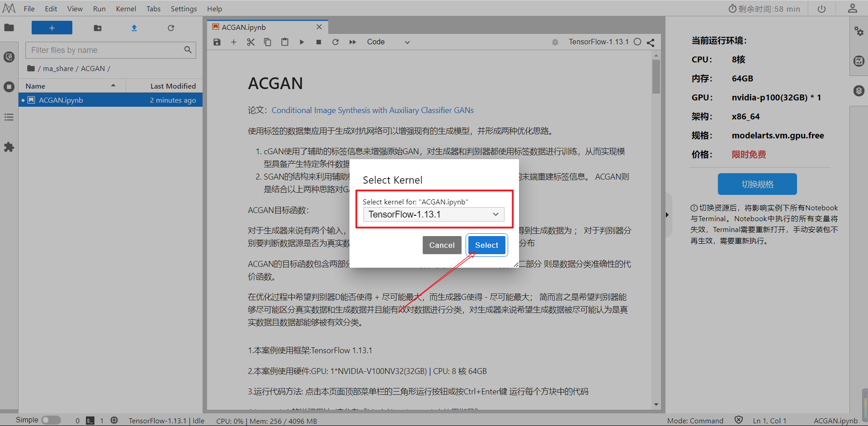Click the Mode: Command status text

pos(695,421)
